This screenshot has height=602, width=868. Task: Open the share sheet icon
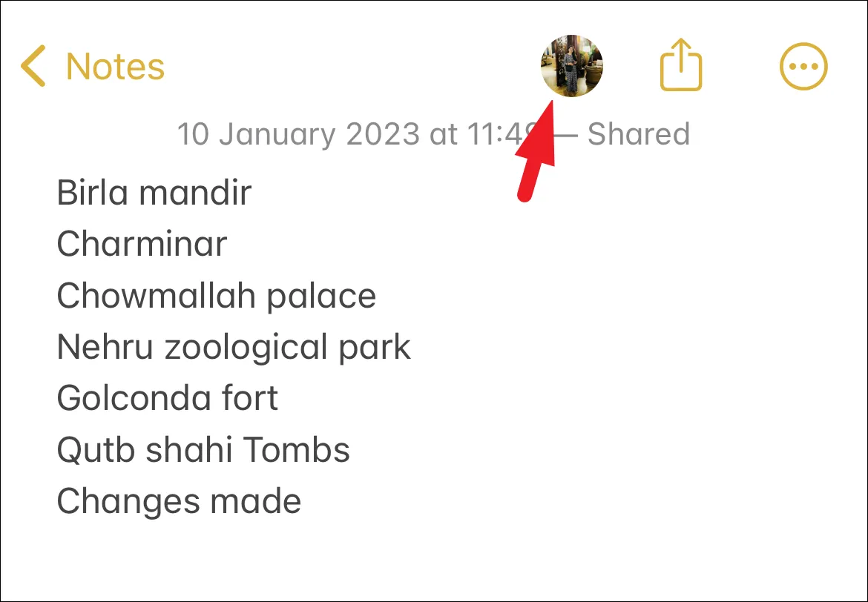[x=681, y=64]
